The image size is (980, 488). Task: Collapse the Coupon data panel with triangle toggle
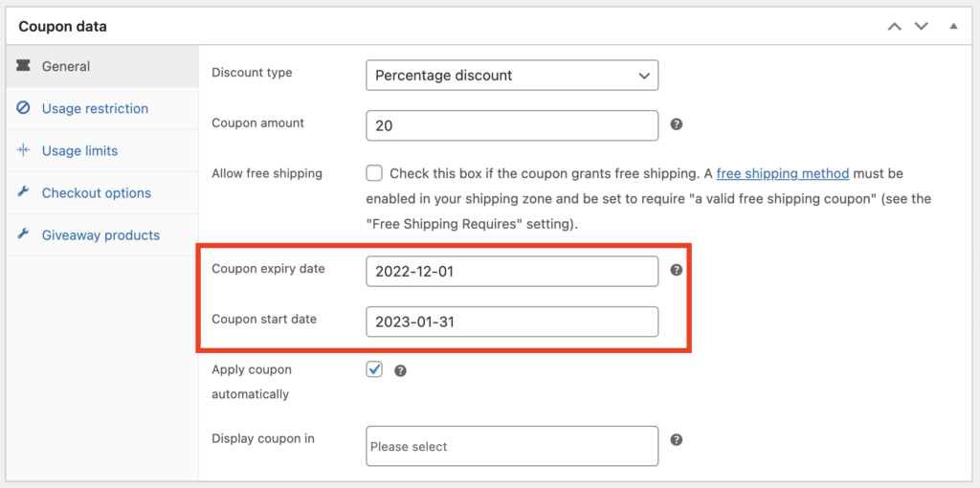coord(953,26)
